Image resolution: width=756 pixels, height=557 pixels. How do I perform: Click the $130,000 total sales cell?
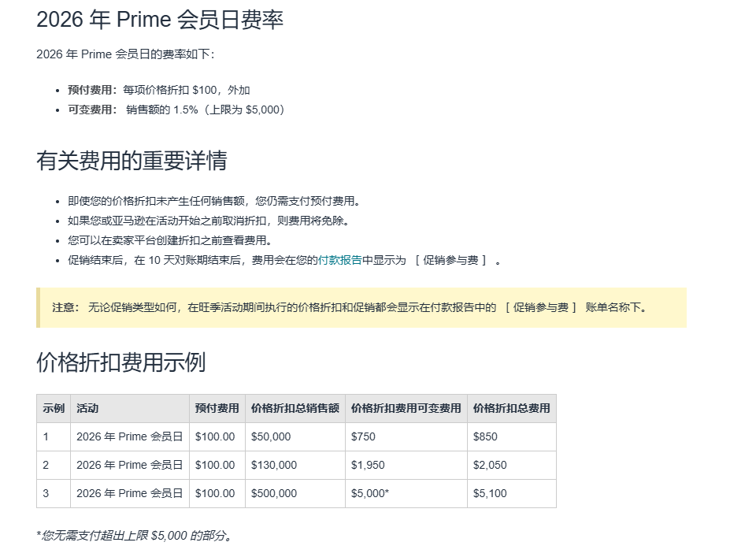274,465
